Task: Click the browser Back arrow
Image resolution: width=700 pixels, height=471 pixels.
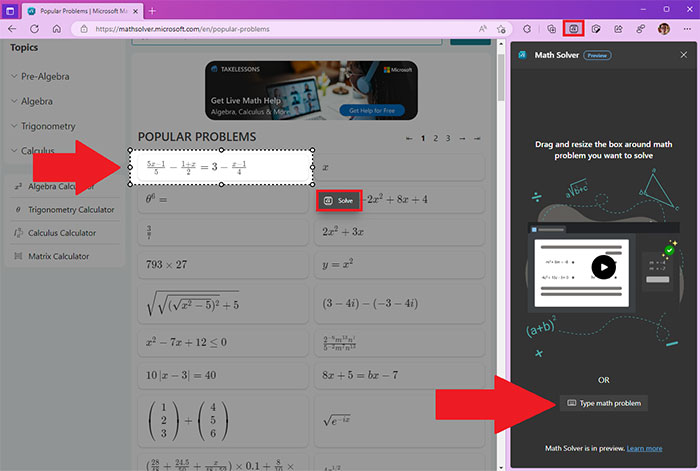Action: [x=12, y=29]
